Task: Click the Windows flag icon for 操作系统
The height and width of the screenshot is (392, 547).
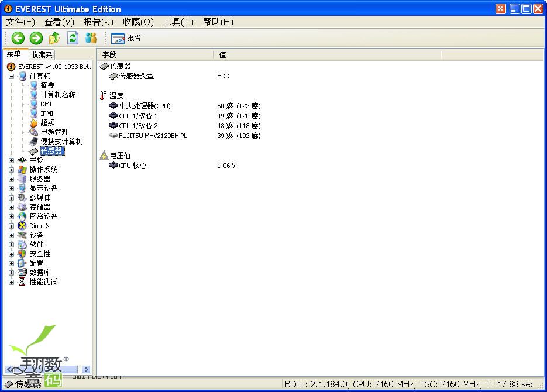Action: [22, 170]
